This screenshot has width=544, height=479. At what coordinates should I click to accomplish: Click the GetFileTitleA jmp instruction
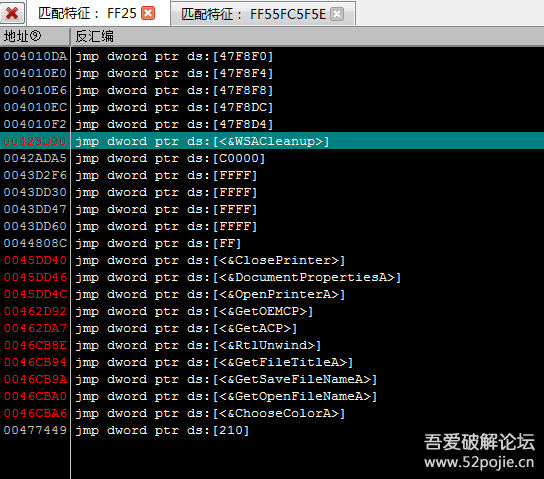point(214,362)
